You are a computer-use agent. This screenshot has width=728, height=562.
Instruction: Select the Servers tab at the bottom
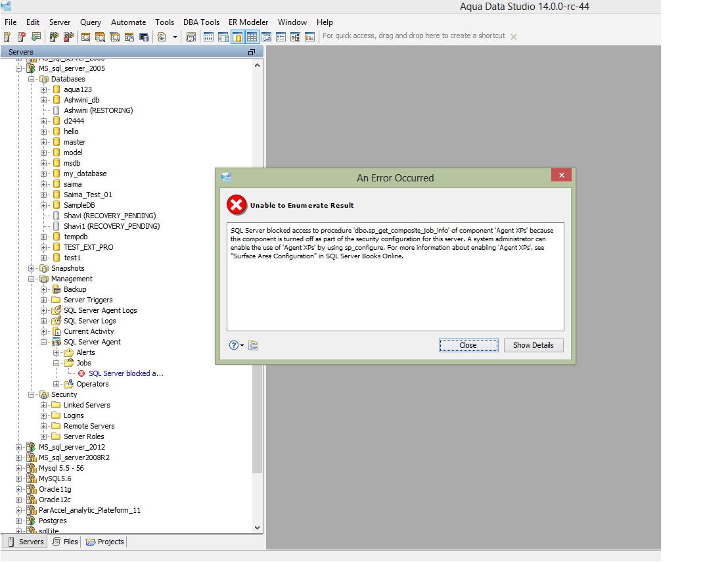(x=26, y=542)
